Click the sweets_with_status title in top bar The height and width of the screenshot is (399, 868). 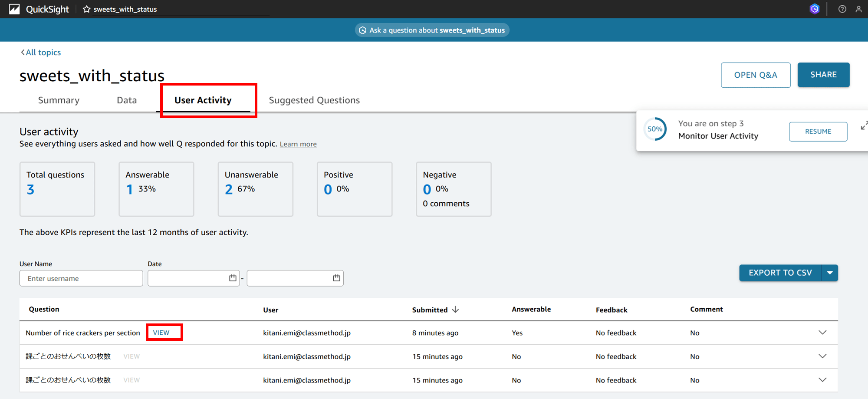tap(125, 9)
